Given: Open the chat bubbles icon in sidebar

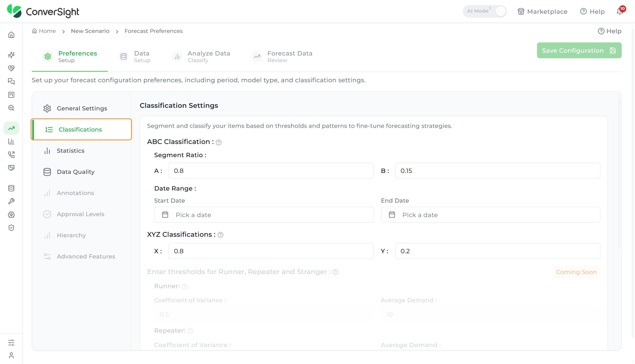Looking at the screenshot, I should (x=11, y=81).
